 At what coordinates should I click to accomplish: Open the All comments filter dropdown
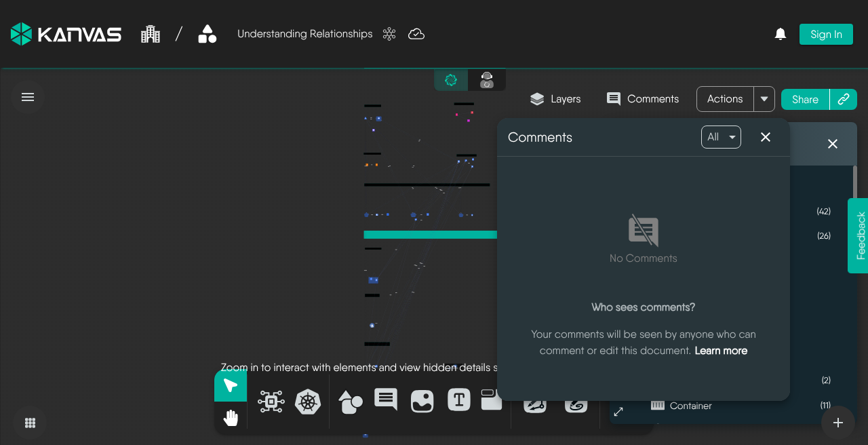[721, 137]
